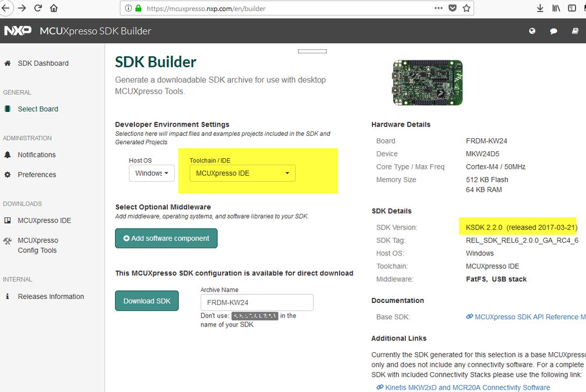The width and height of the screenshot is (586, 392).
Task: Click the NXP logo
Action: point(18,30)
